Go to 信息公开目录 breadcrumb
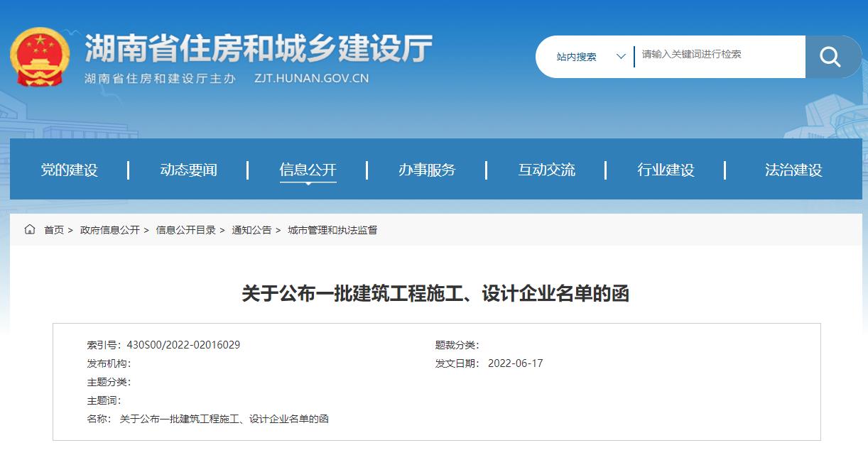 [x=185, y=230]
